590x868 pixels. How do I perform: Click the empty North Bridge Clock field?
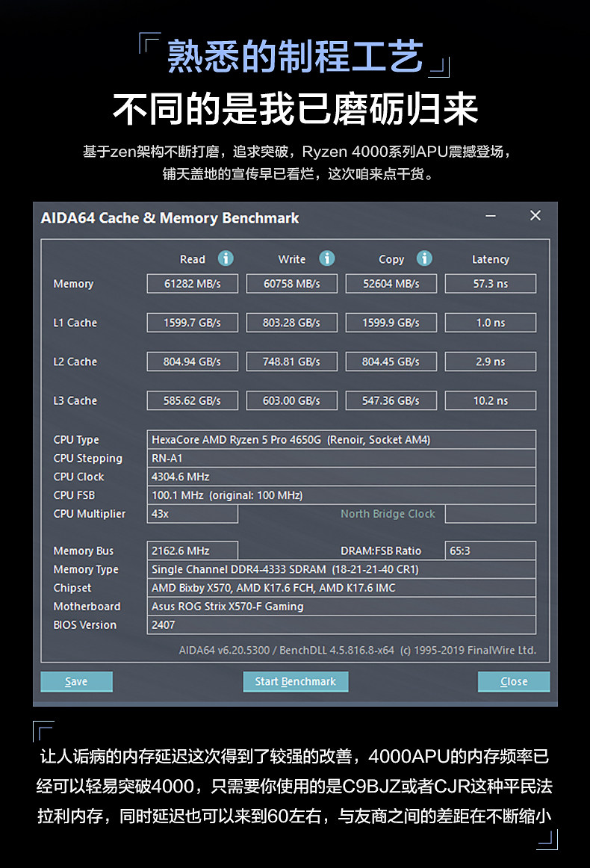[491, 514]
